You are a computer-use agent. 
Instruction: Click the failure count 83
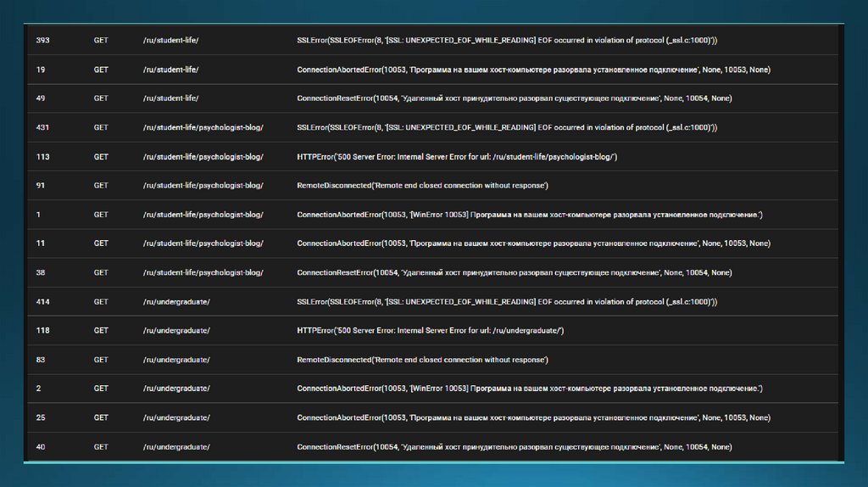pyautogui.click(x=41, y=360)
